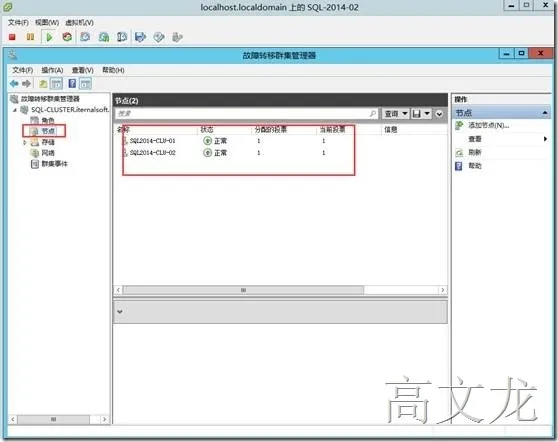This screenshot has width=558, height=442.
Task: Click the red stop VM icon
Action: pyautogui.click(x=12, y=37)
